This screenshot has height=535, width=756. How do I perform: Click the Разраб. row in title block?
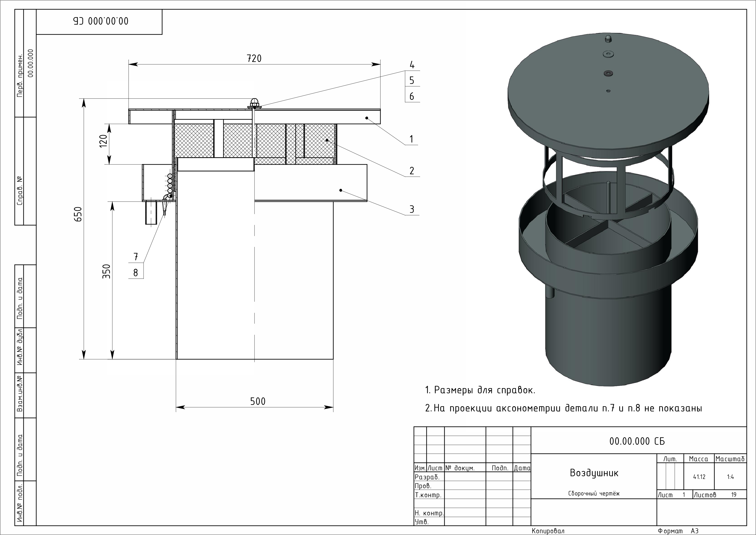[x=427, y=477]
